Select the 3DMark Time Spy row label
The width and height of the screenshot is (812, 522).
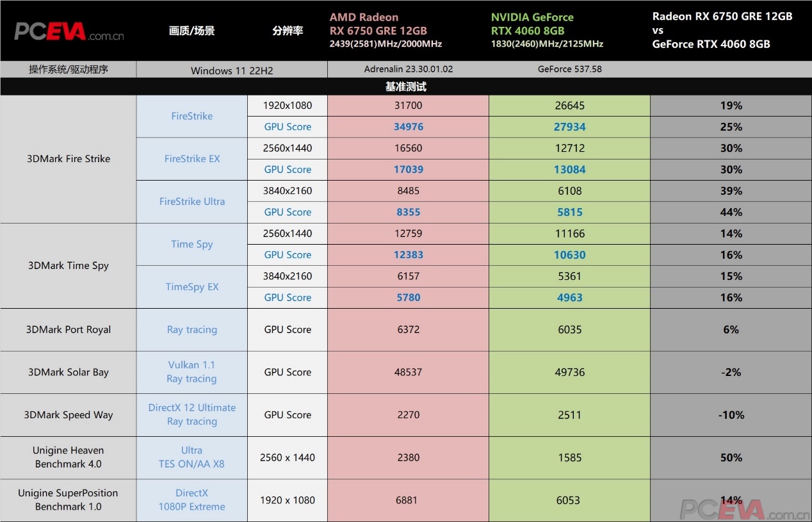(x=69, y=266)
